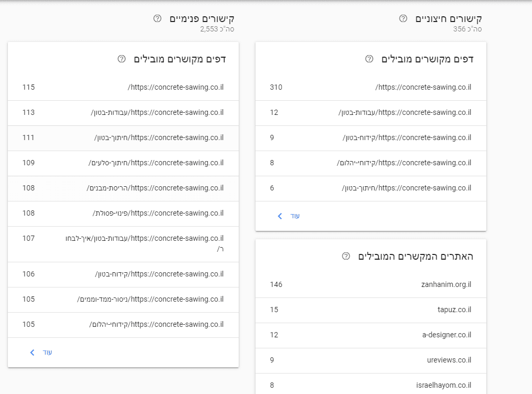532x394 pixels.
Task: Open internal row חיתוך-סלעים with 109 links
Action: 123,163
